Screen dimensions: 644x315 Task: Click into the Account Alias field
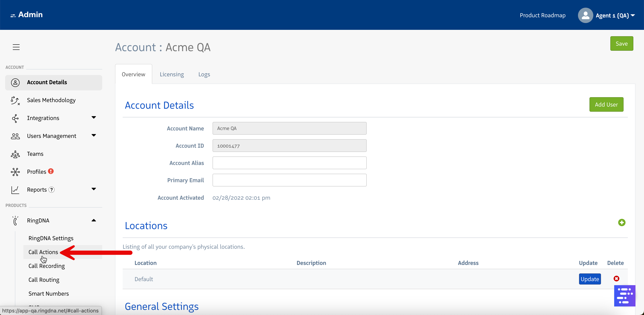(289, 163)
